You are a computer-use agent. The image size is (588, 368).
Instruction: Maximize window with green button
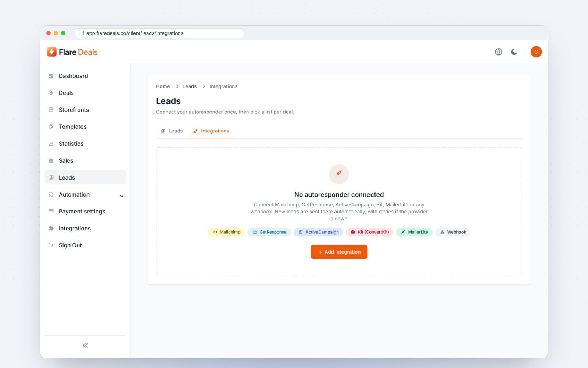pos(63,33)
